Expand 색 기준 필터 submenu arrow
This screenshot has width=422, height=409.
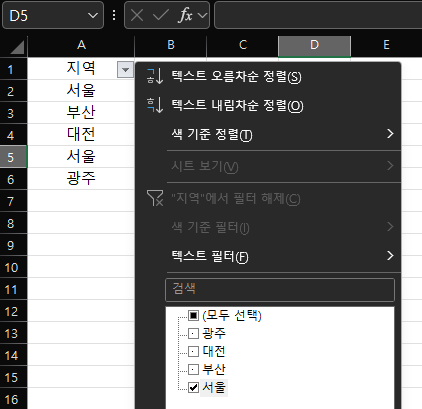(x=390, y=227)
